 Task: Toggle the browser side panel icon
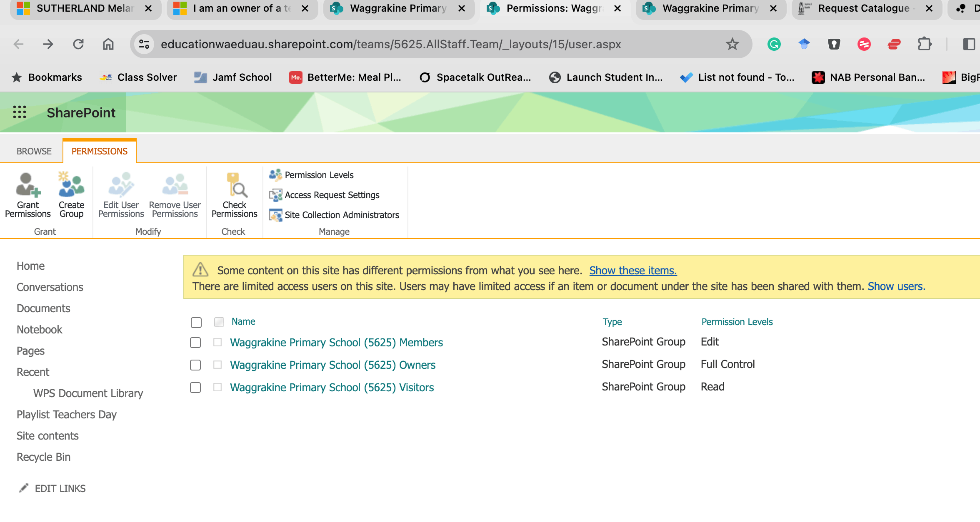click(x=969, y=44)
